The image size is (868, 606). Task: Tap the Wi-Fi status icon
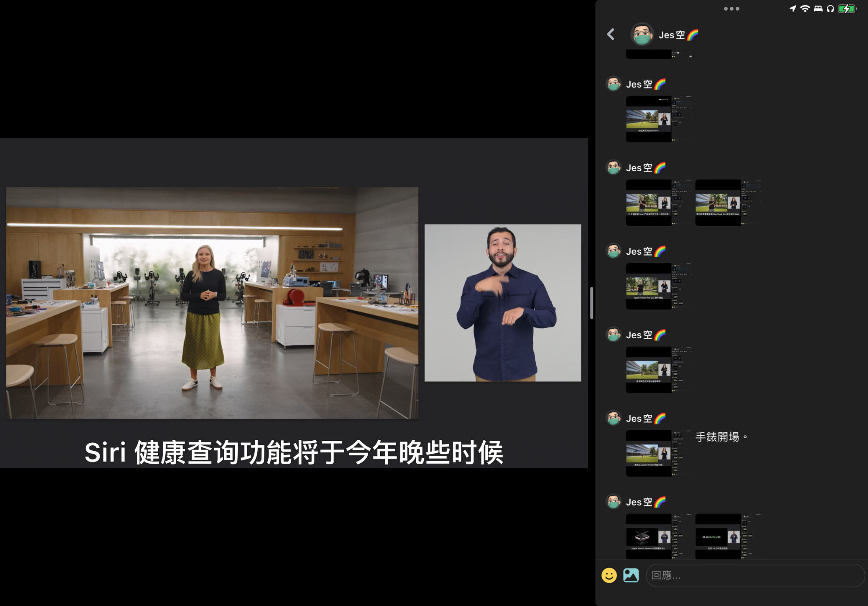point(805,8)
